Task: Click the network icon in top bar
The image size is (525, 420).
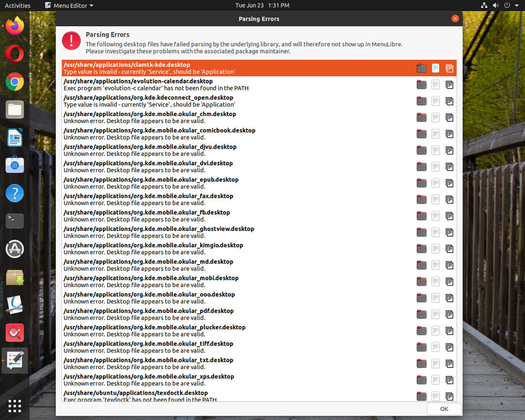Action: (x=484, y=5)
